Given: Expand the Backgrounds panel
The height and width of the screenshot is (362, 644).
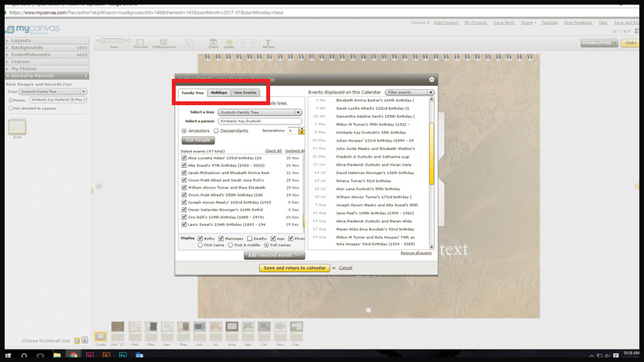Looking at the screenshot, I should 46,48.
